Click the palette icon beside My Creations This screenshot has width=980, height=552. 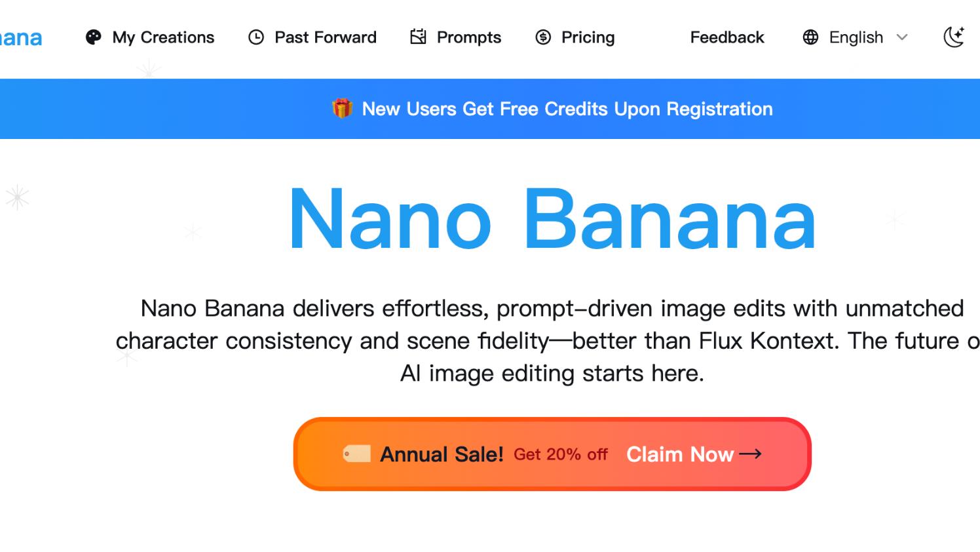coord(94,37)
